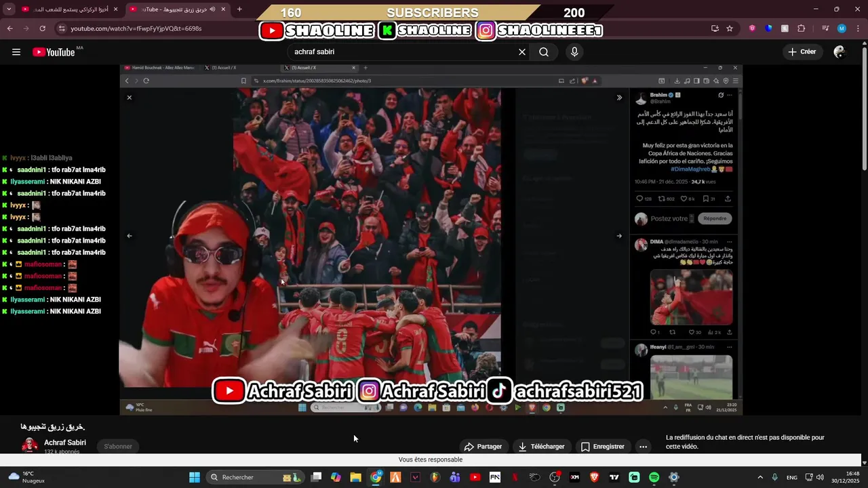Close the first browser tab
The height and width of the screenshot is (488, 868).
[115, 9]
